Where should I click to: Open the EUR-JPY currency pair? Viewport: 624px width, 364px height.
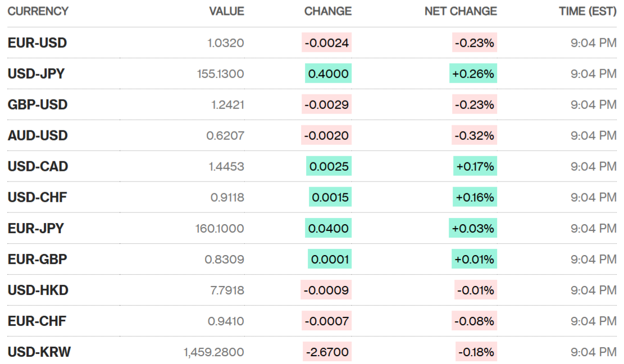[x=36, y=228]
